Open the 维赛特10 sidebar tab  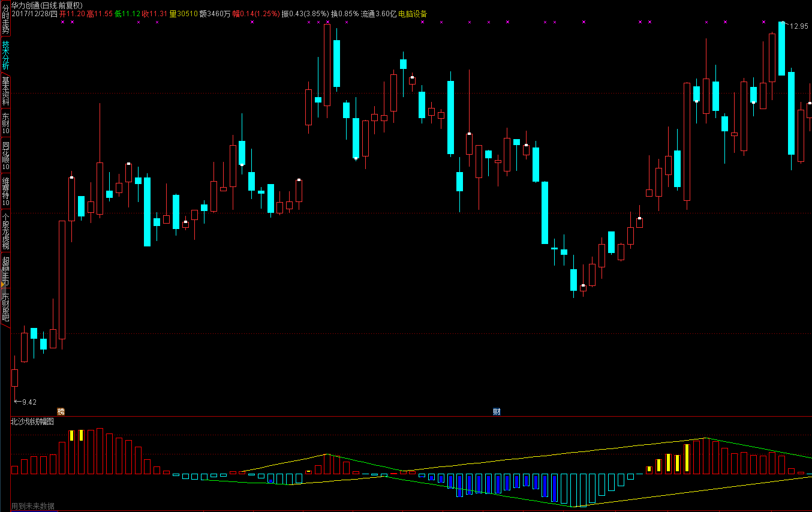[x=5, y=191]
